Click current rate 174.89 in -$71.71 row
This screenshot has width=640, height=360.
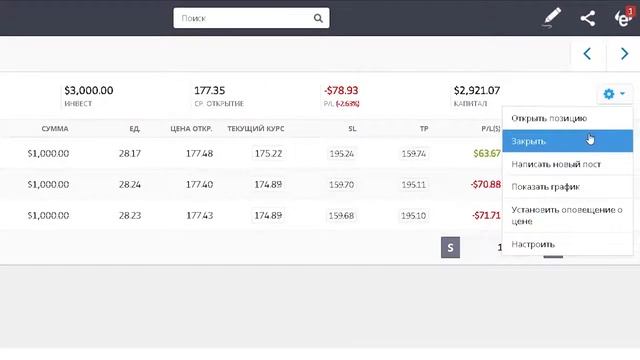[x=268, y=216]
